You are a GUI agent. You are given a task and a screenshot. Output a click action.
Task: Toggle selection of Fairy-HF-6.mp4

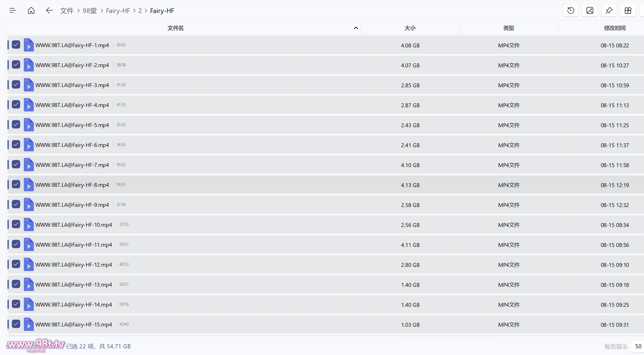[x=16, y=144]
